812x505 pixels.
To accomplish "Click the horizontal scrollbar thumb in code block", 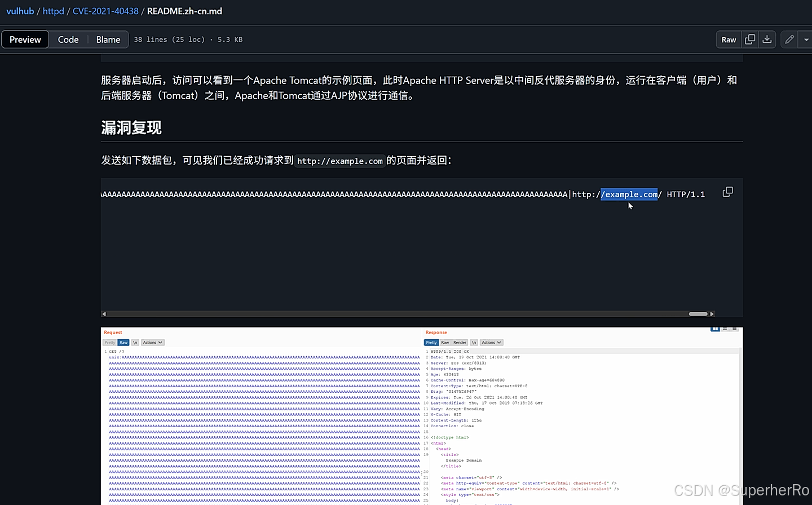I will 698,314.
